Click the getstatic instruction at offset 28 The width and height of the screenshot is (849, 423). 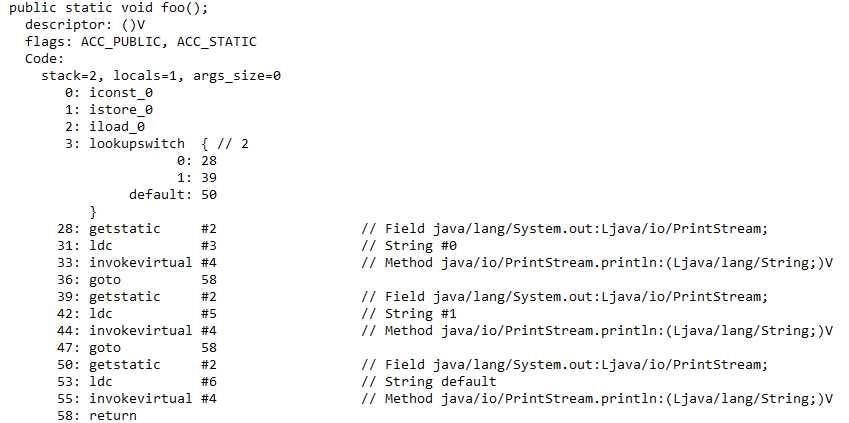click(x=125, y=229)
